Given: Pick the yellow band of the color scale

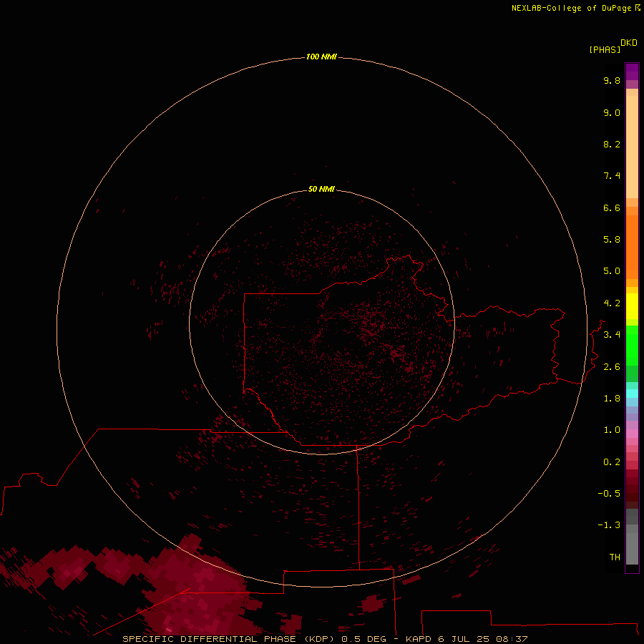Looking at the screenshot, I should click(632, 306).
